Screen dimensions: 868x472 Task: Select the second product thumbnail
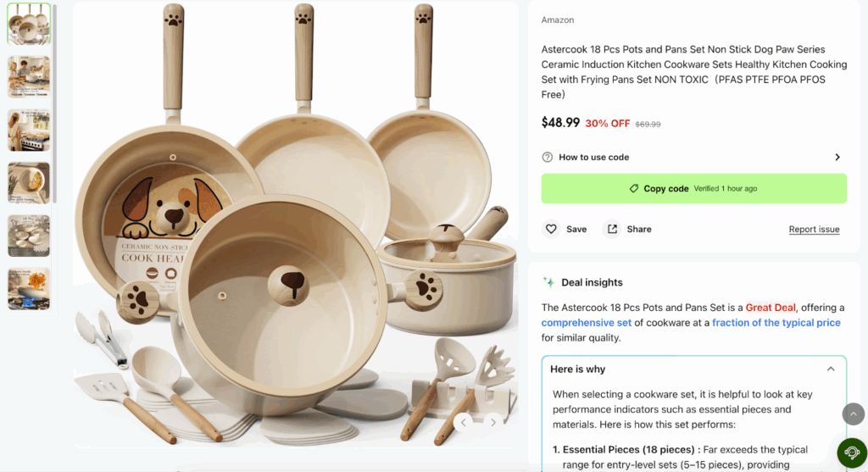click(29, 76)
